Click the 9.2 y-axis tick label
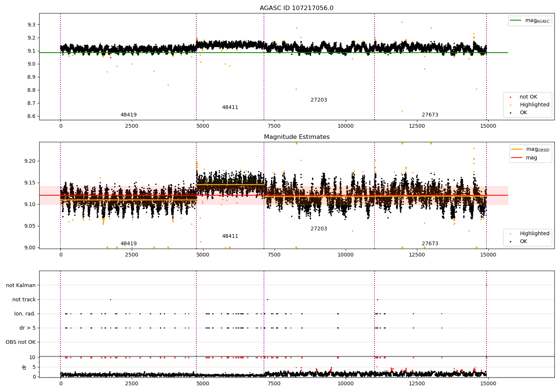Screen dimensions: 560x392 (x=32, y=38)
